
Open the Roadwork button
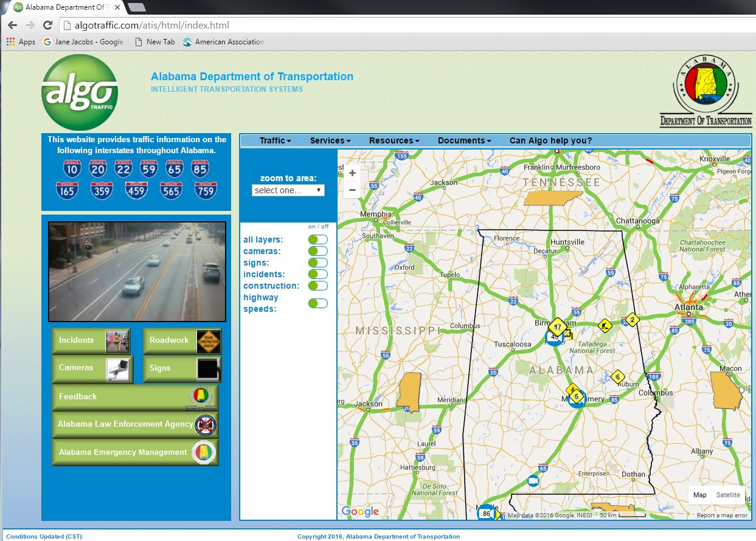(x=182, y=340)
